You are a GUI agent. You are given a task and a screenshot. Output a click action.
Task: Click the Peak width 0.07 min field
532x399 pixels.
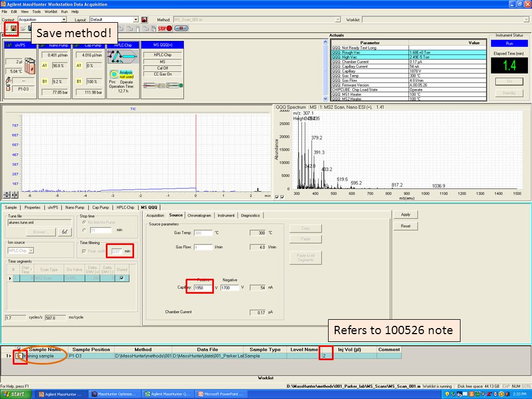tap(116, 251)
